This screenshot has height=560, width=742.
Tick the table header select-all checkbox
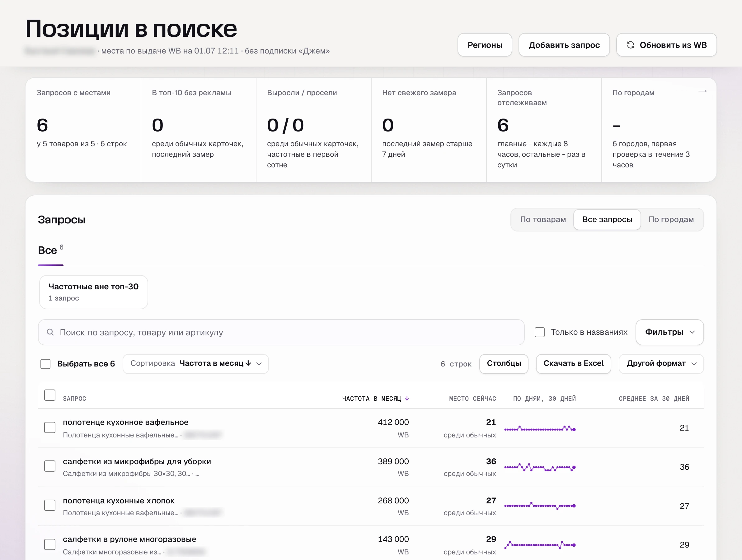[50, 395]
